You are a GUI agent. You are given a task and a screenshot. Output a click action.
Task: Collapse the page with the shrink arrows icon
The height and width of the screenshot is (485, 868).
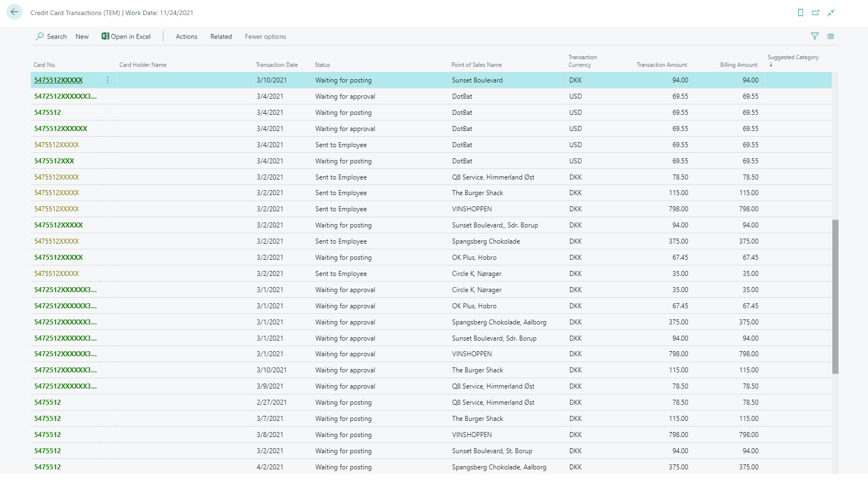[831, 13]
